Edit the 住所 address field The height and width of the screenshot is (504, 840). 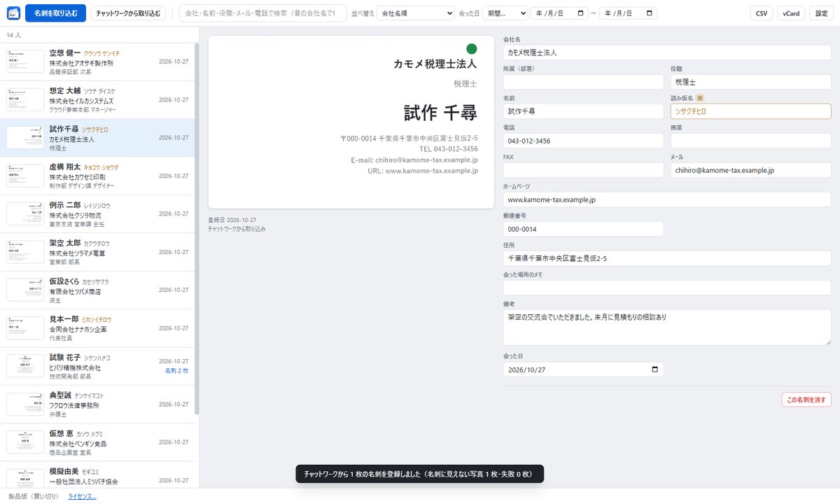click(x=667, y=258)
